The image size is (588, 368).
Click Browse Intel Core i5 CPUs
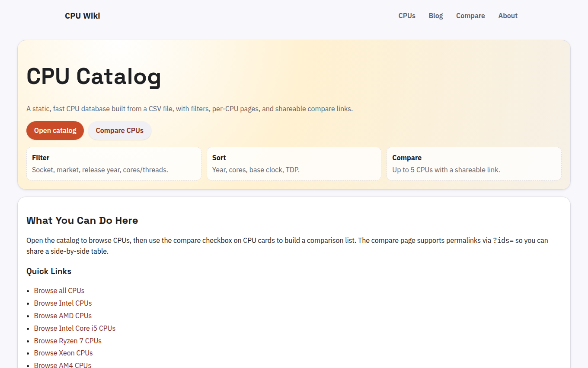75,328
